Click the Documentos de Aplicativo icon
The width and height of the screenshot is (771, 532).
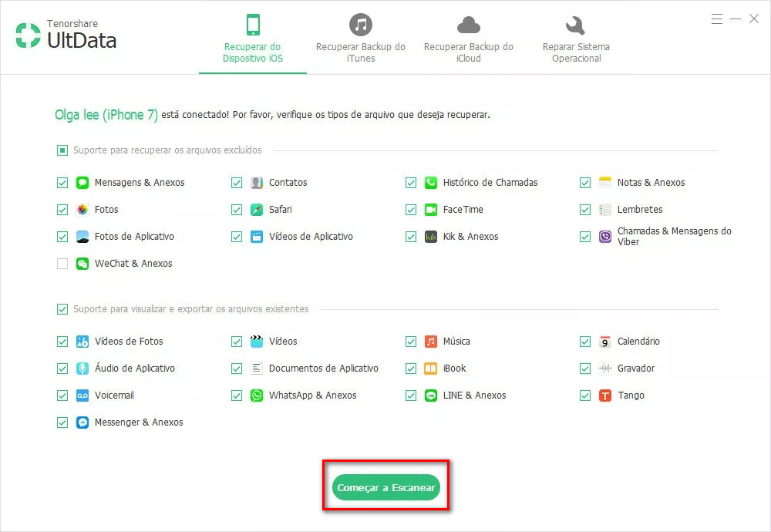[257, 369]
